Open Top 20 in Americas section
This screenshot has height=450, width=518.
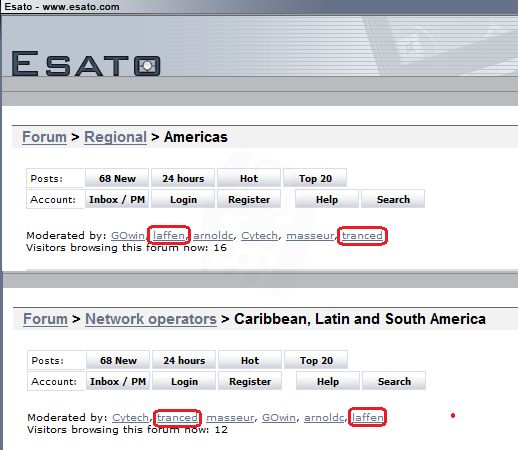pyautogui.click(x=315, y=178)
